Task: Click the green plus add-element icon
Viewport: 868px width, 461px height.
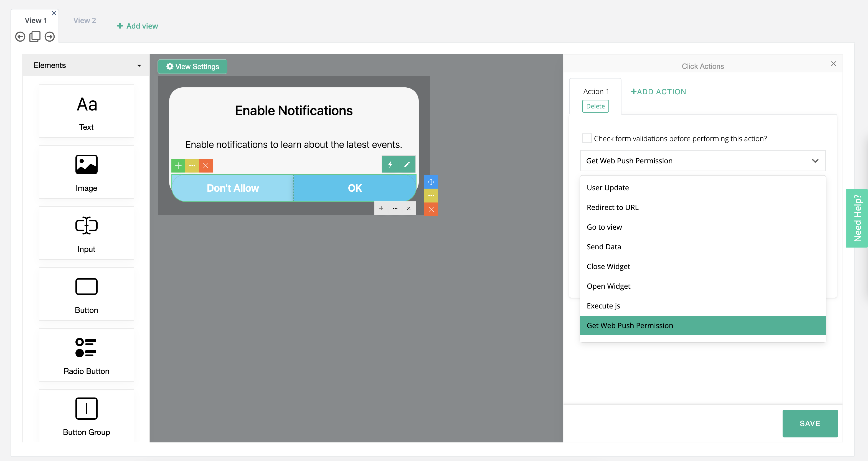Action: [178, 166]
